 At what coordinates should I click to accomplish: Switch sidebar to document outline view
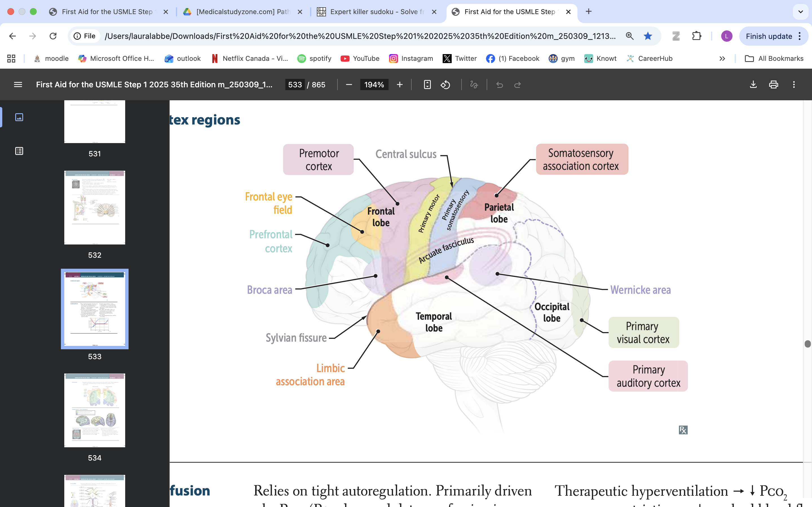coord(19,151)
